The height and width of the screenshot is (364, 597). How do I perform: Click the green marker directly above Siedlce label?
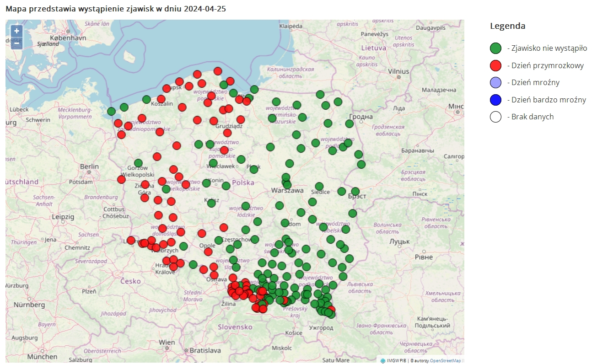point(319,186)
